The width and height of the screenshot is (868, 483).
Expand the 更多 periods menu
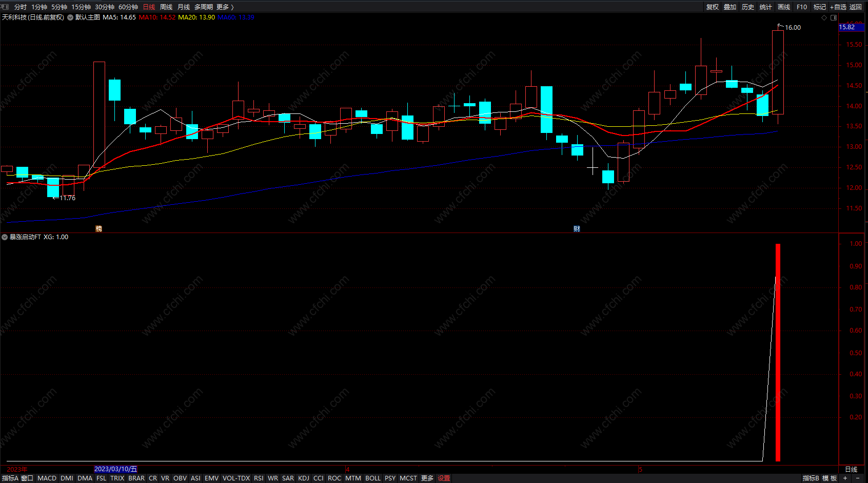coord(225,7)
